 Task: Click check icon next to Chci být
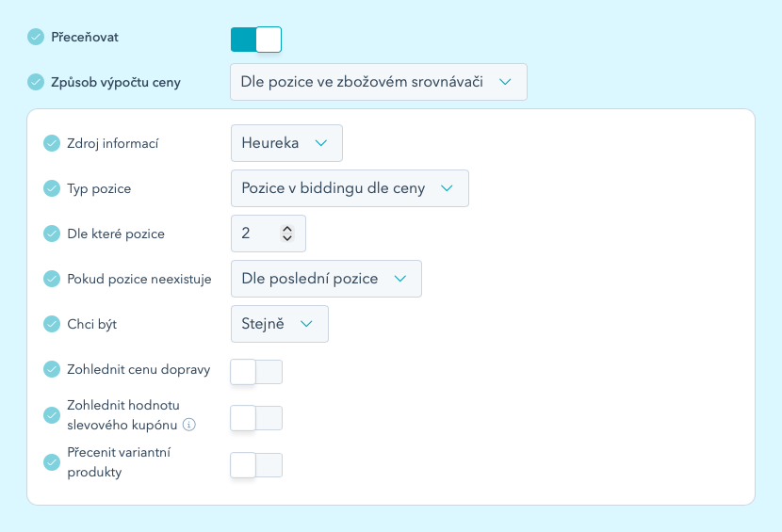coord(52,324)
